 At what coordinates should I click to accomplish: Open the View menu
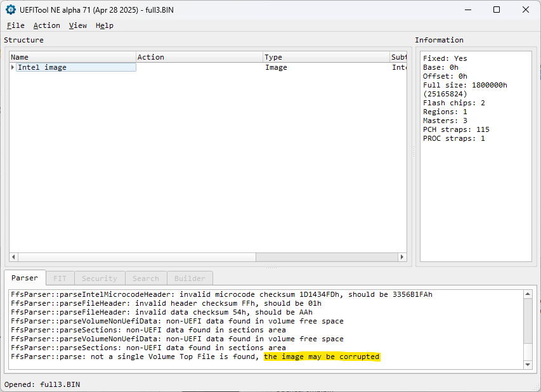tap(77, 25)
